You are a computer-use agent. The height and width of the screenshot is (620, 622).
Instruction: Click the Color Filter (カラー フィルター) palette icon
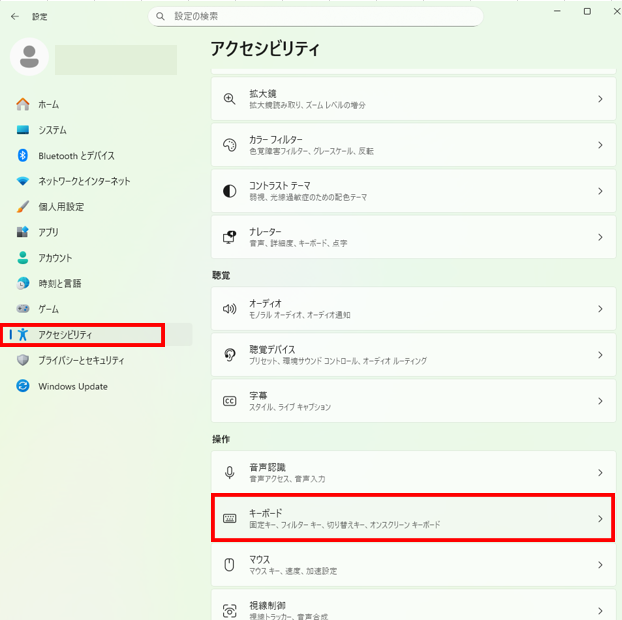(229, 145)
